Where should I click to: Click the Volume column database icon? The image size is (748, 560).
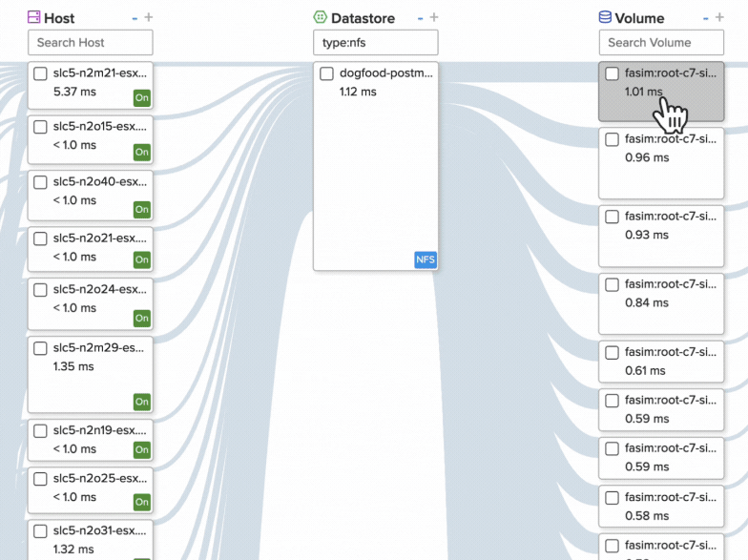point(605,17)
